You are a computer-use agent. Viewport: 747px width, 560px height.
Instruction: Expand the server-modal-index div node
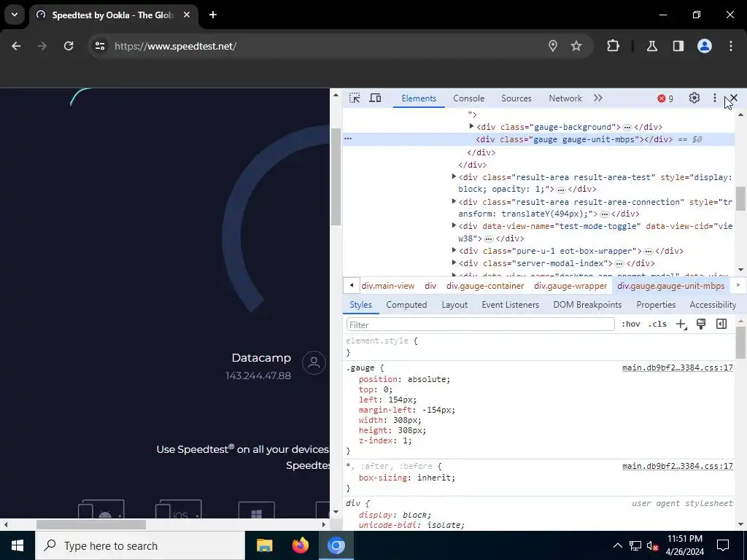point(454,262)
